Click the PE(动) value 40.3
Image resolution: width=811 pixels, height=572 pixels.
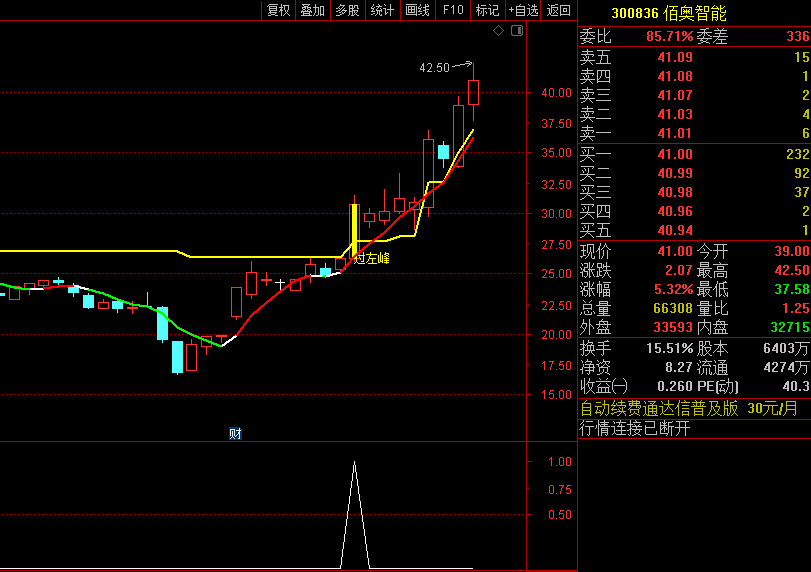(x=796, y=387)
